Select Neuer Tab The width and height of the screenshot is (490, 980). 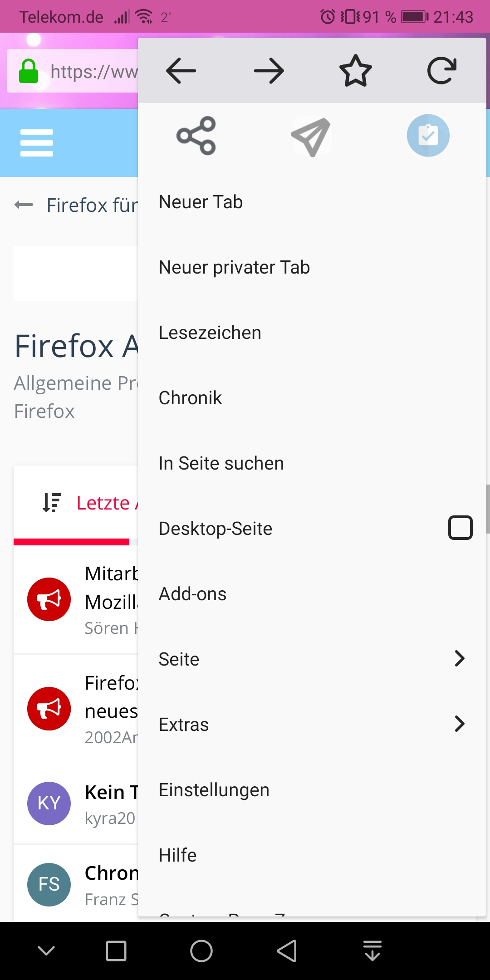(x=201, y=202)
